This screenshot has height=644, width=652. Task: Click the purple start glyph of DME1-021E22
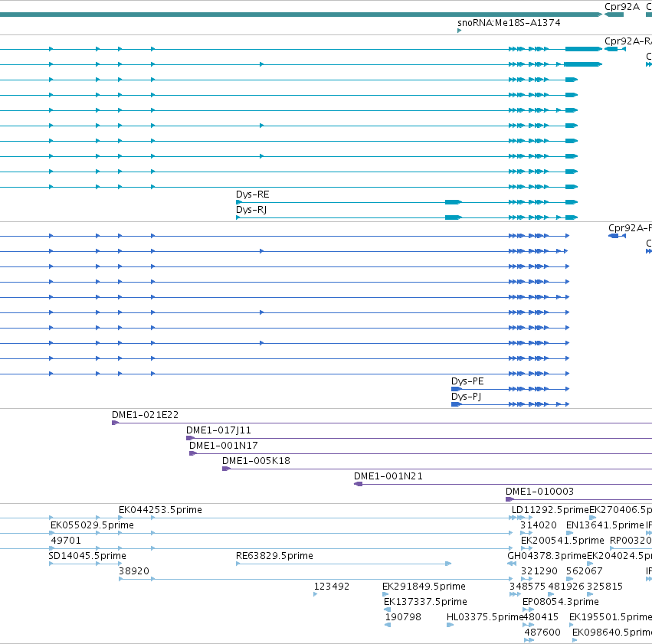pyautogui.click(x=115, y=423)
